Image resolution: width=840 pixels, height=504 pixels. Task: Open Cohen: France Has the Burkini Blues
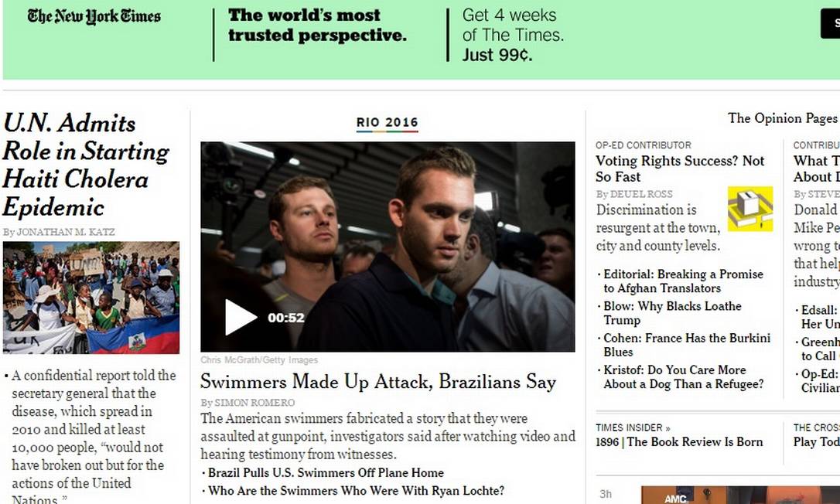pyautogui.click(x=687, y=345)
